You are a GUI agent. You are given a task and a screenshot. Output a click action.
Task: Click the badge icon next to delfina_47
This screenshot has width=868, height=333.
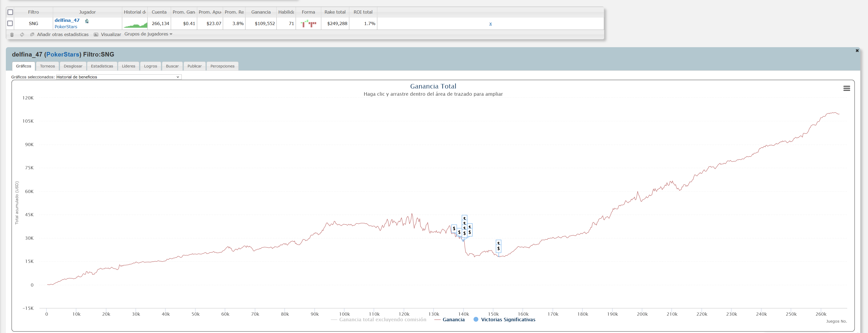(87, 21)
